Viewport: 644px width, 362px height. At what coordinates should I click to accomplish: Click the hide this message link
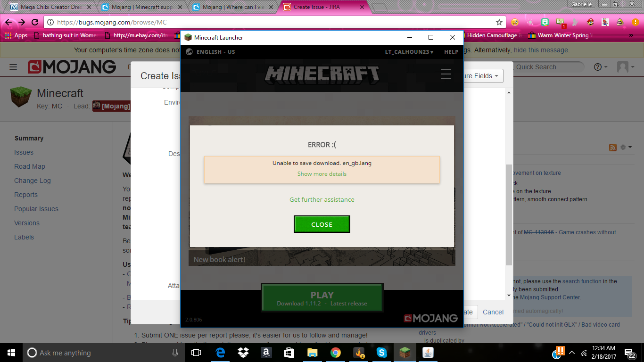(541, 50)
